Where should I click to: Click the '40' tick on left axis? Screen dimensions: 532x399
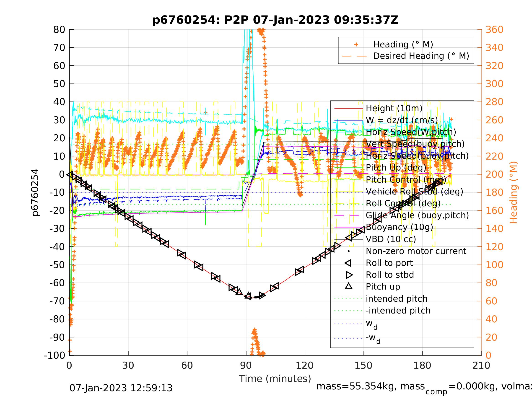click(x=59, y=102)
